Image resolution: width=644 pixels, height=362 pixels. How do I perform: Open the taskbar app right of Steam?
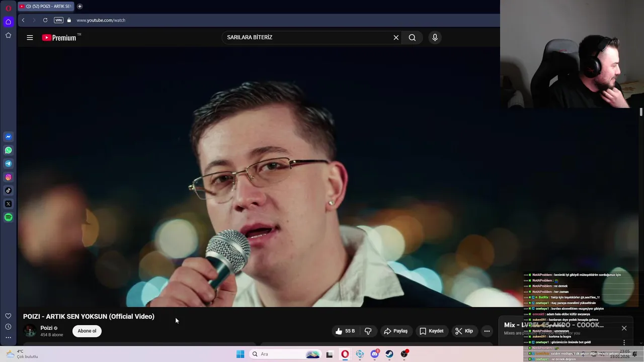[405, 354]
